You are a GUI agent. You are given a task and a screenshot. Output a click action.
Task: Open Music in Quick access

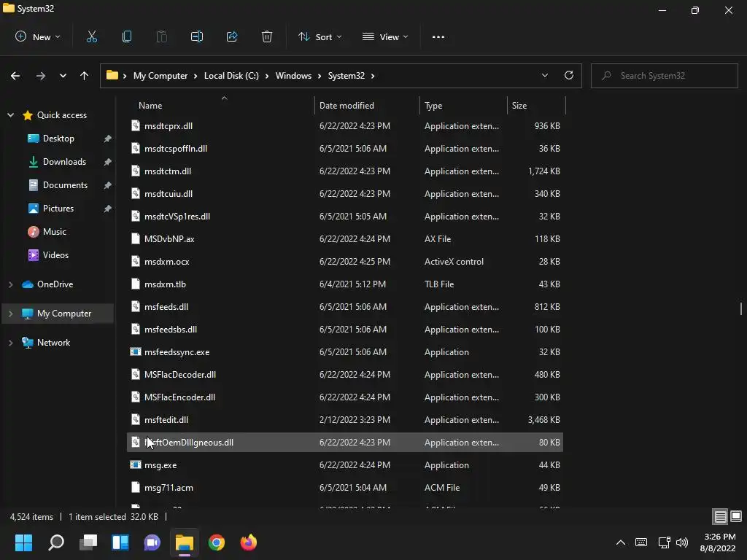54,232
